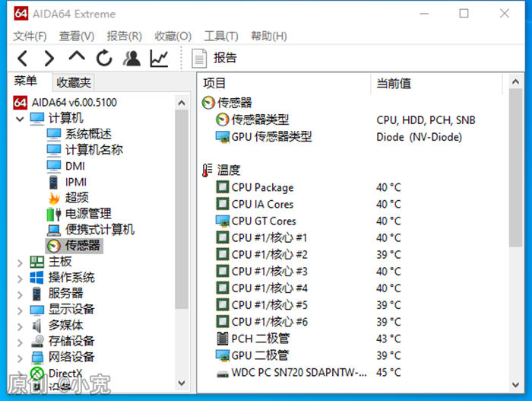Expand the 服务器 node
The height and width of the screenshot is (401, 532).
click(20, 294)
